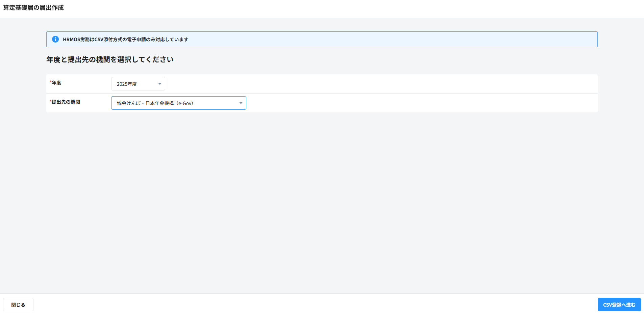Image resolution: width=644 pixels, height=313 pixels.
Task: Click the empty space in the 年度 row
Action: [372, 84]
